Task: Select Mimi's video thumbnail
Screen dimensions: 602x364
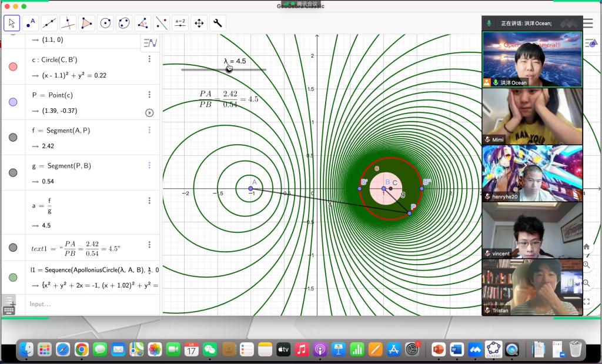Action: coord(532,116)
